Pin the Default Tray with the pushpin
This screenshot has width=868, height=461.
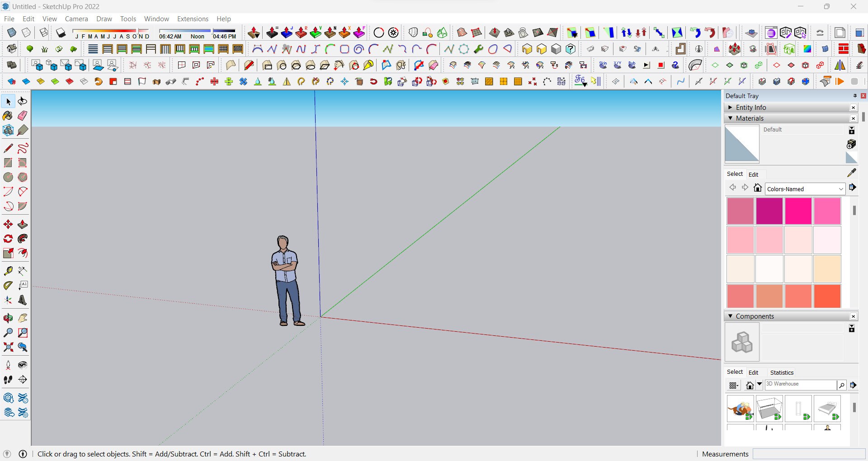[855, 96]
